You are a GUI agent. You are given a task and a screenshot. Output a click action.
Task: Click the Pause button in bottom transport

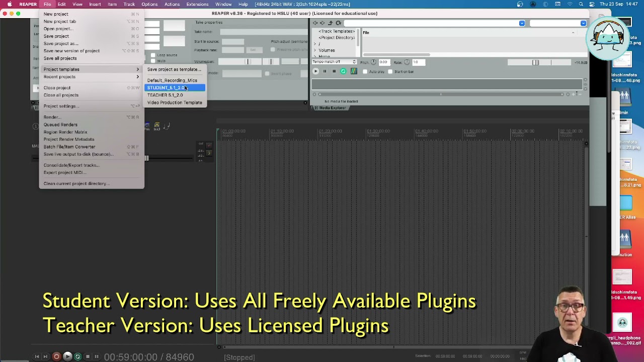point(97,356)
